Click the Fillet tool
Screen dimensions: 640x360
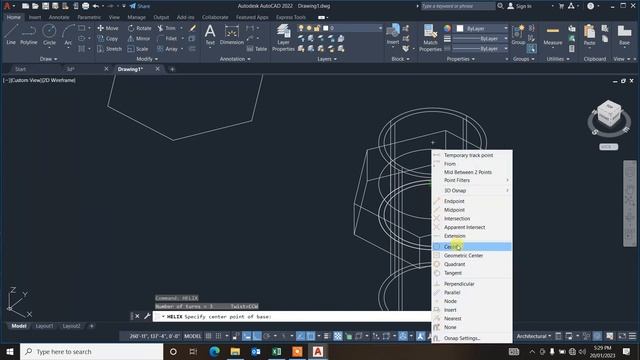pyautogui.click(x=167, y=38)
